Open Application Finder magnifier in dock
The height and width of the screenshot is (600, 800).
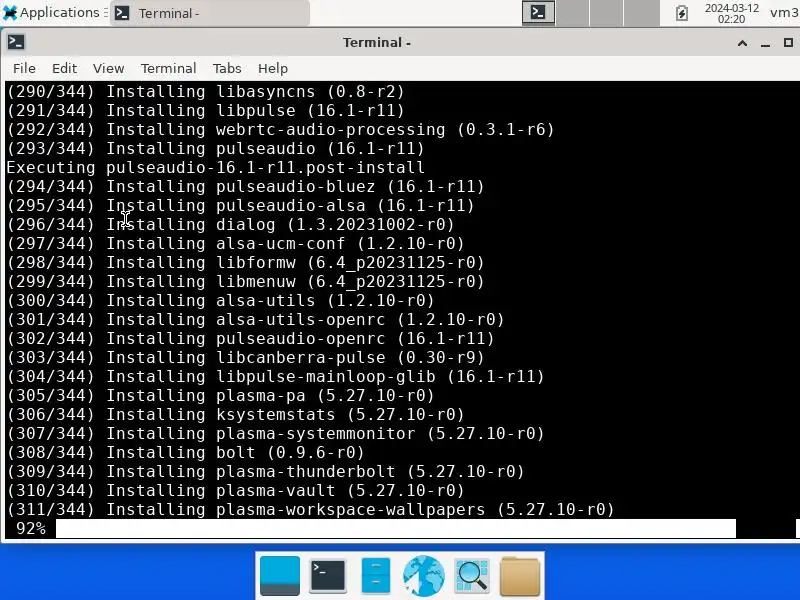(471, 576)
